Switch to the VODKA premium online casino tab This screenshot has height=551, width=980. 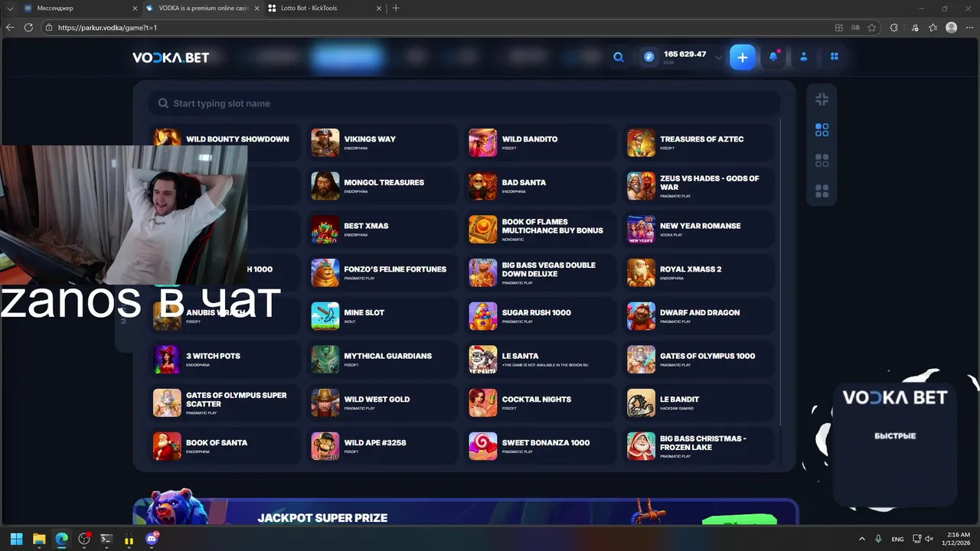click(x=202, y=8)
